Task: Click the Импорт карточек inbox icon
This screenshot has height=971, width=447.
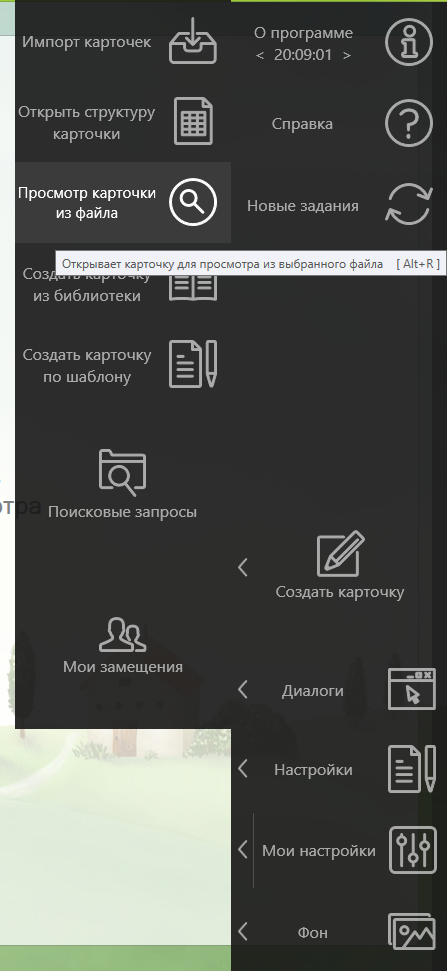Action: 193,41
